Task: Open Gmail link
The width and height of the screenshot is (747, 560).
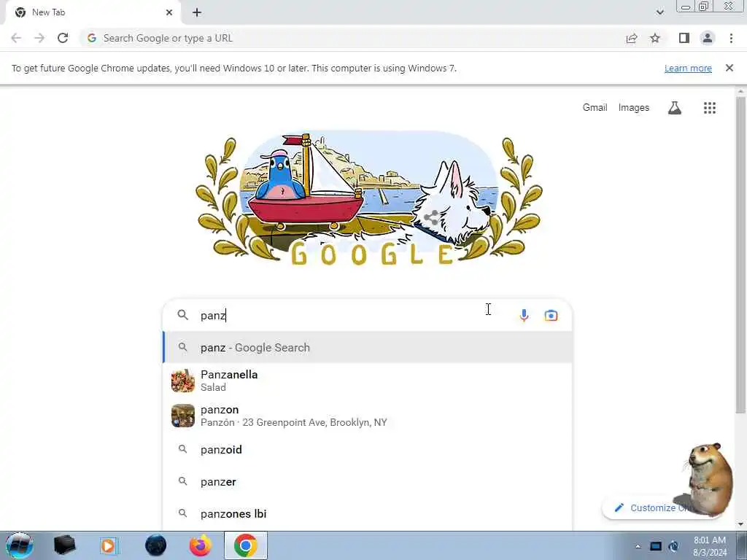Action: pyautogui.click(x=595, y=108)
